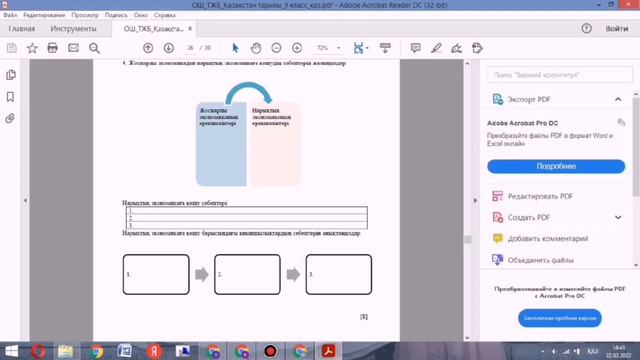Open Page Thumbnails panel in left sidebar
This screenshot has height=360, width=640.
[x=11, y=75]
